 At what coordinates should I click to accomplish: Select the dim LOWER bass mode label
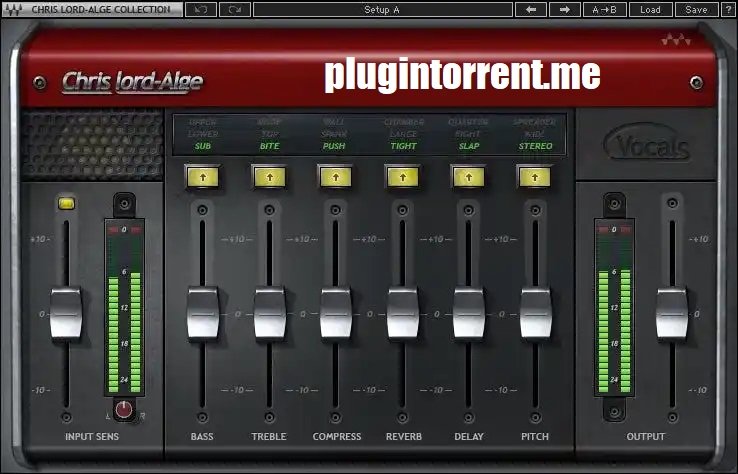pyautogui.click(x=203, y=134)
